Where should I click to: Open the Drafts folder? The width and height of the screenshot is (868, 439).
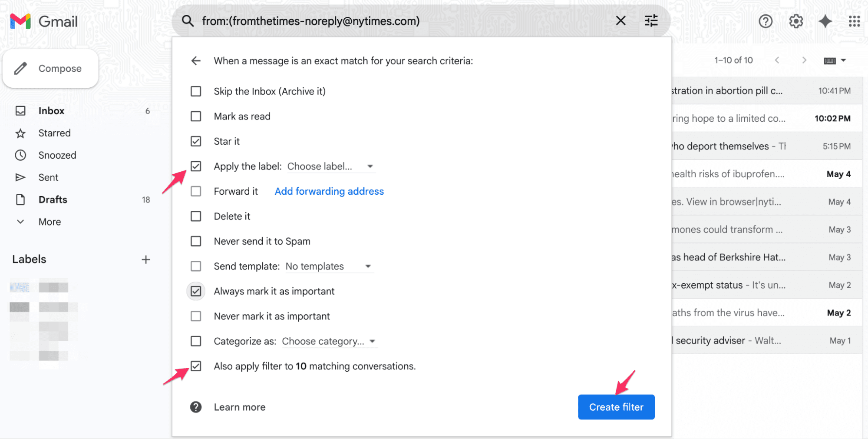tap(53, 200)
